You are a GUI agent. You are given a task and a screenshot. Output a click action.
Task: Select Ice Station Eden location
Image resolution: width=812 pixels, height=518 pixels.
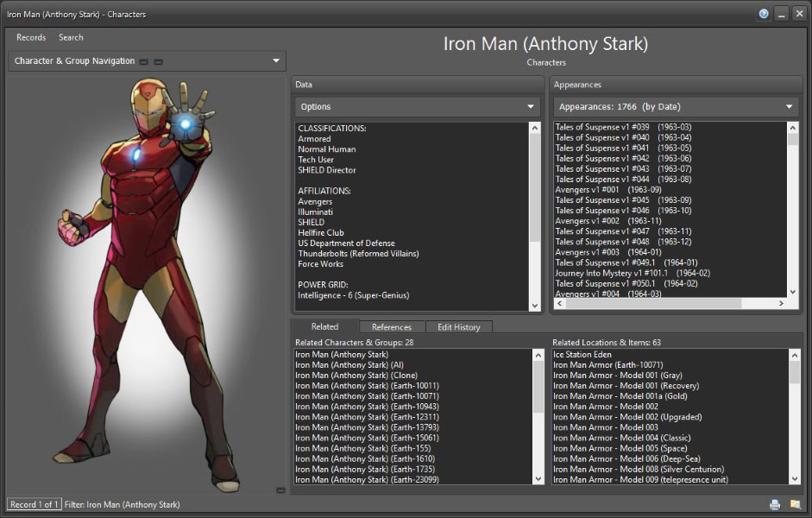(582, 354)
